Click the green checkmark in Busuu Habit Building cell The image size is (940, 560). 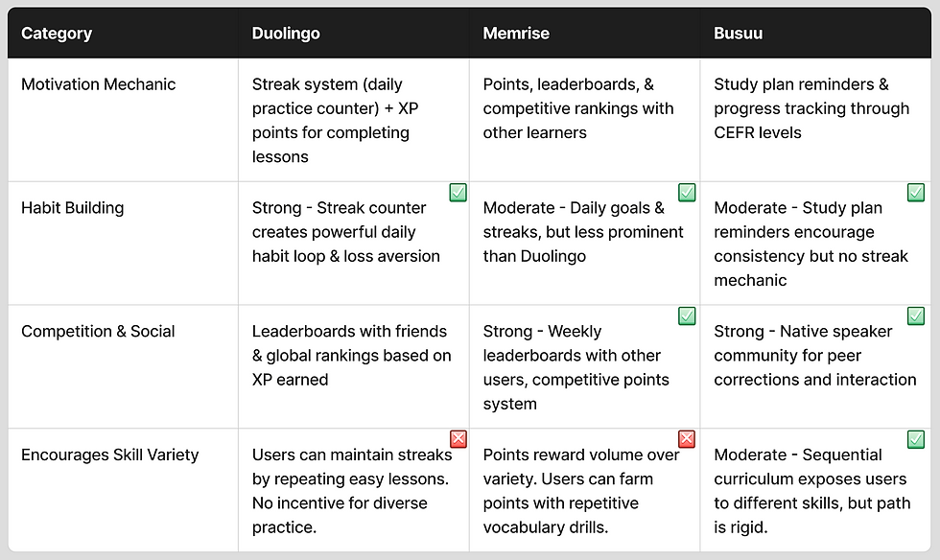pos(916,193)
